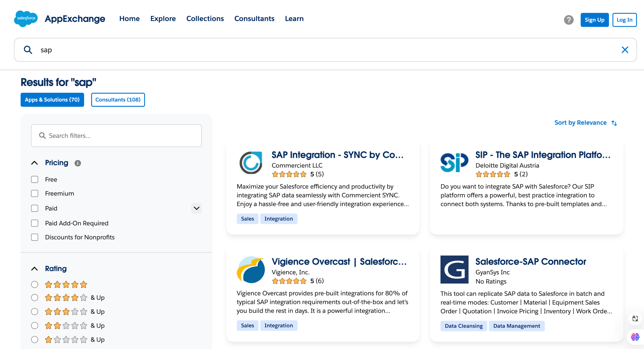This screenshot has height=349, width=644.
Task: Open SIP - The SAP Integration Platfo... title
Action: pyautogui.click(x=543, y=155)
